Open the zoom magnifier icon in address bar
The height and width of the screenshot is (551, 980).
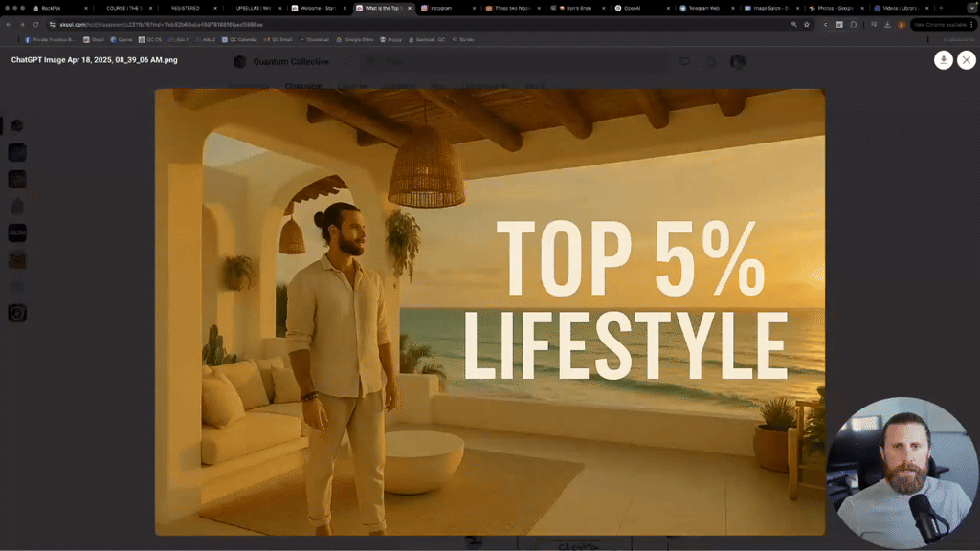[x=793, y=24]
